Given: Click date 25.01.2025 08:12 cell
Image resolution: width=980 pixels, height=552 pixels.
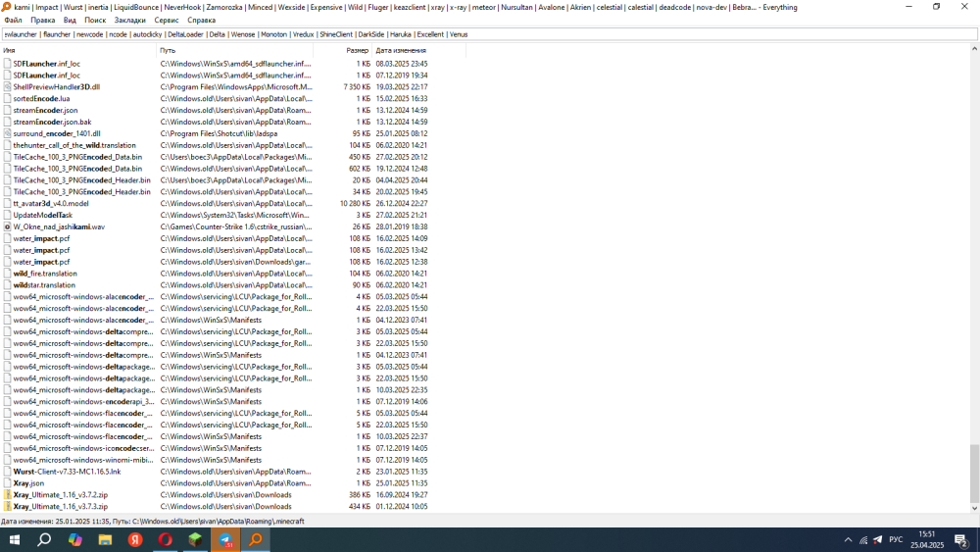Looking at the screenshot, I should click(x=401, y=133).
